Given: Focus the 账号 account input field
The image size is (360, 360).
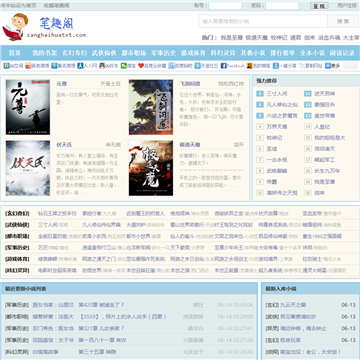Looking at the screenshot, I should tap(225, 6).
